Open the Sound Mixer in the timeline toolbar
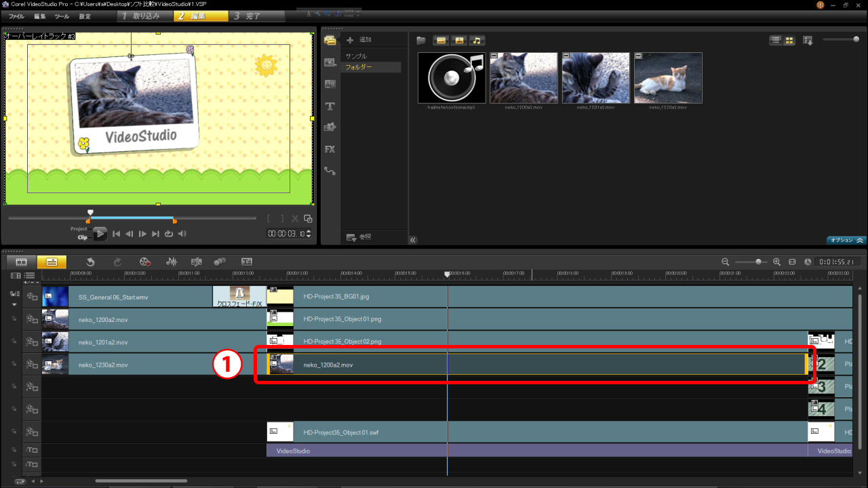The width and height of the screenshot is (868, 488). pyautogui.click(x=172, y=262)
